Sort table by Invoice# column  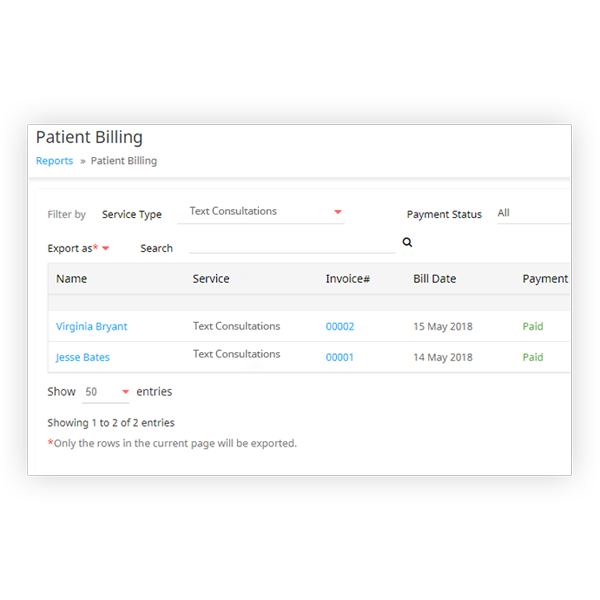pos(348,279)
